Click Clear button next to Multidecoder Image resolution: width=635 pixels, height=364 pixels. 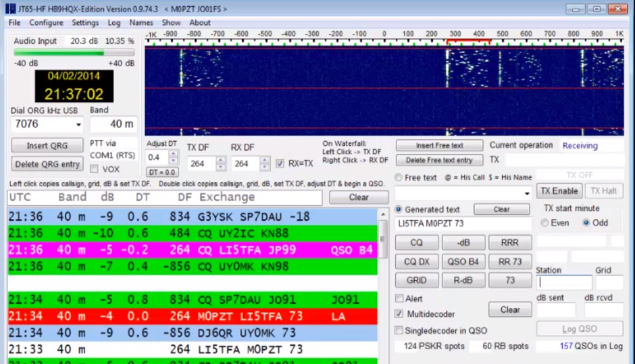point(510,310)
